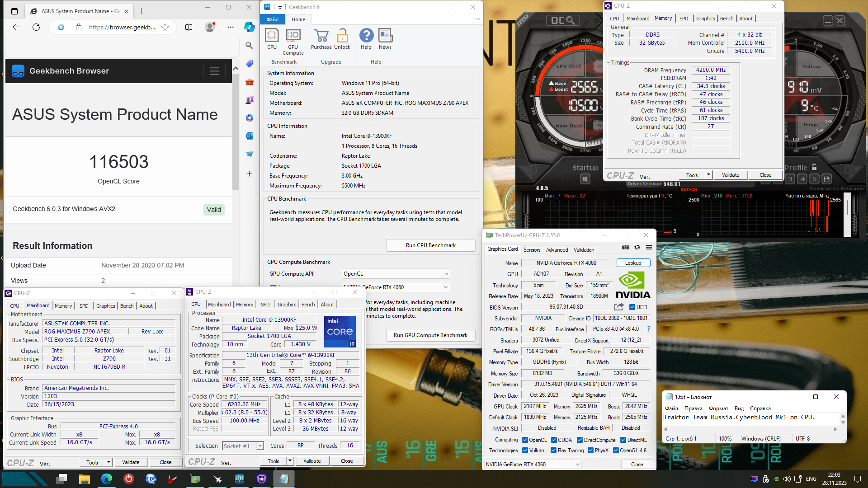
Task: Open GPU-Z hamburger menu icon
Action: (649, 247)
